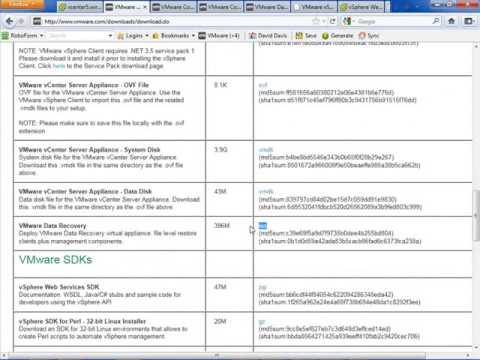Click the 'VMware SDKs' section heading
The image size is (480, 360).
pos(55,260)
